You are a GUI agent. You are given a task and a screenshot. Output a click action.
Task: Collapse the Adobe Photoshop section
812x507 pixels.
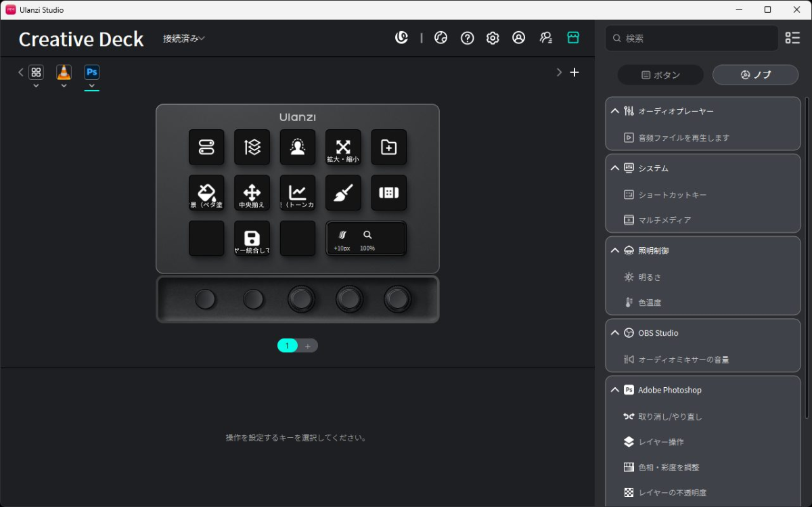[615, 390]
